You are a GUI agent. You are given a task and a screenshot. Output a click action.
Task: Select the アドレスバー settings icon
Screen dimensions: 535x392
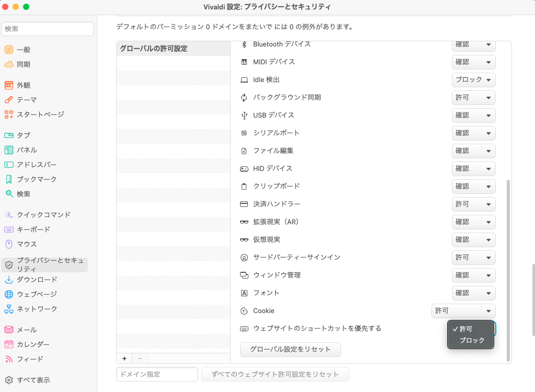[x=9, y=164]
